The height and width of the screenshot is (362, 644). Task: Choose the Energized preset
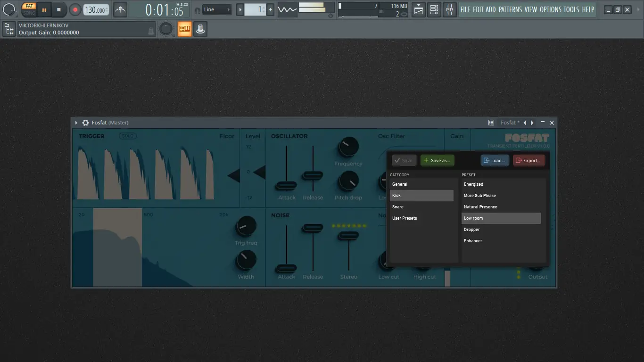501,184
